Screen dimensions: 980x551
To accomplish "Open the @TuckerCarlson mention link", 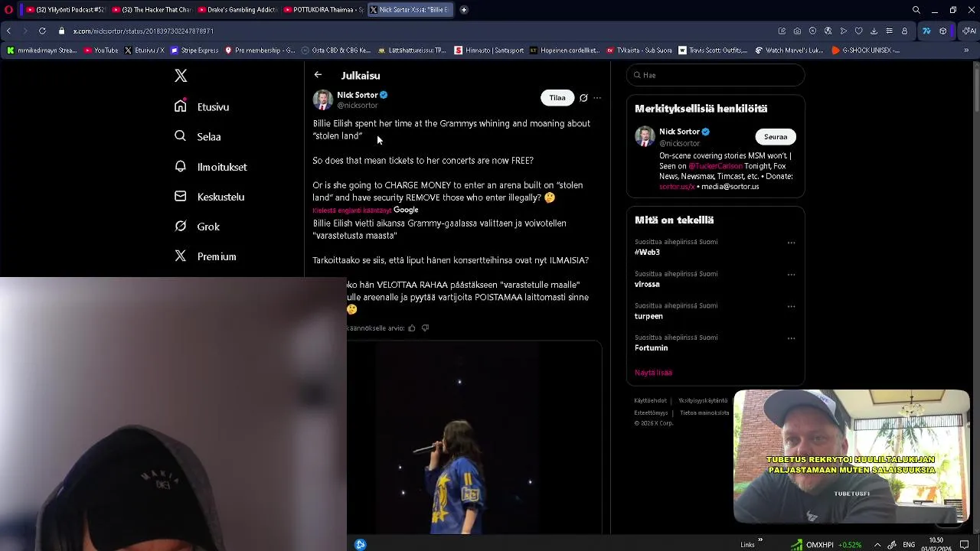I will (715, 166).
